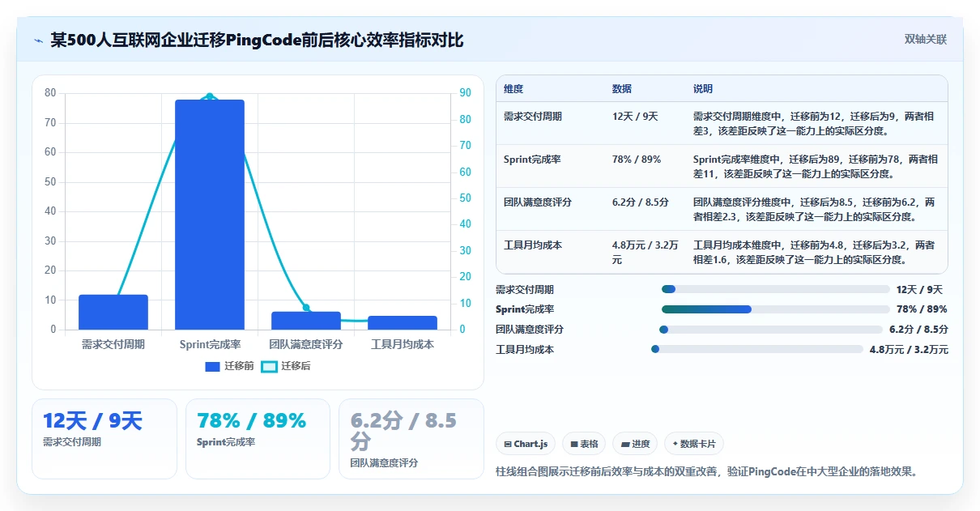
Task: Click the 6.2分 / 8.5分 data card
Action: (411, 438)
